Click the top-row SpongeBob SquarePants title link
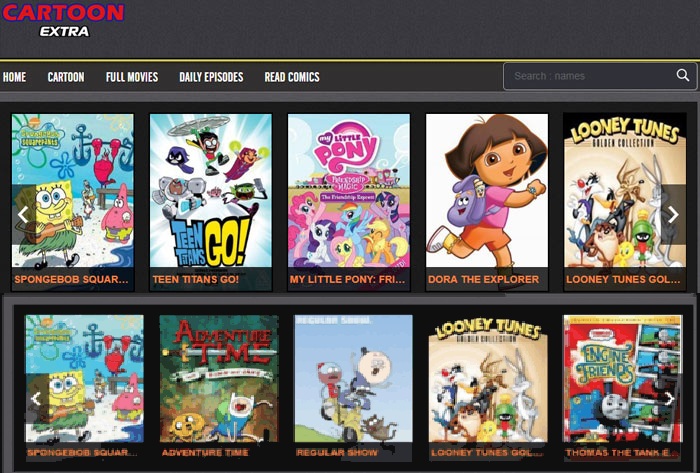700x473 pixels. click(71, 279)
